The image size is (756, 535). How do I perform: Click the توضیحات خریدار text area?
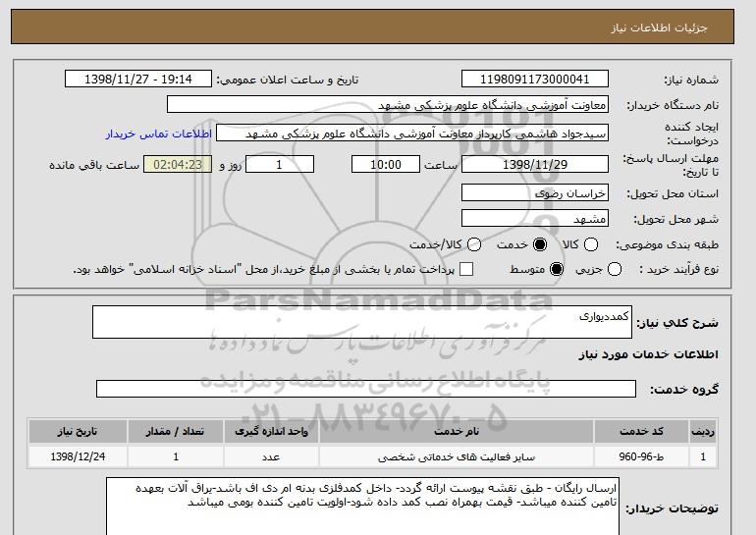pos(362,507)
